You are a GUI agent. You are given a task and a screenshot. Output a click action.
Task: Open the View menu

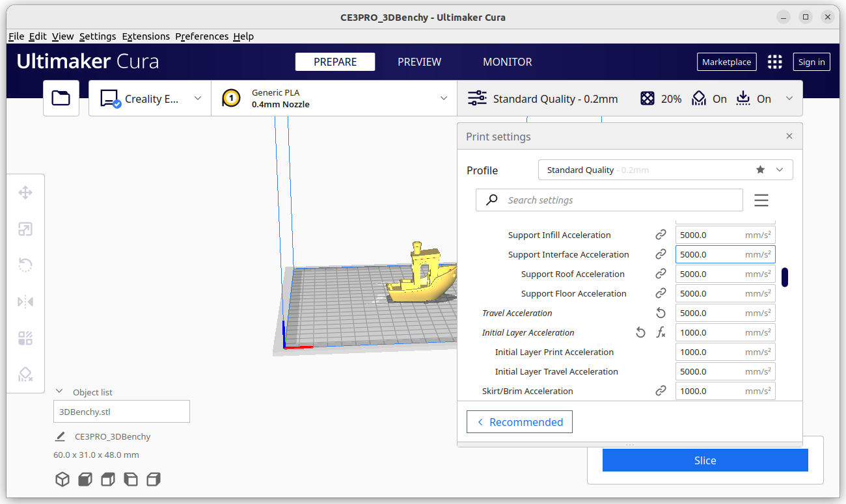pos(63,36)
